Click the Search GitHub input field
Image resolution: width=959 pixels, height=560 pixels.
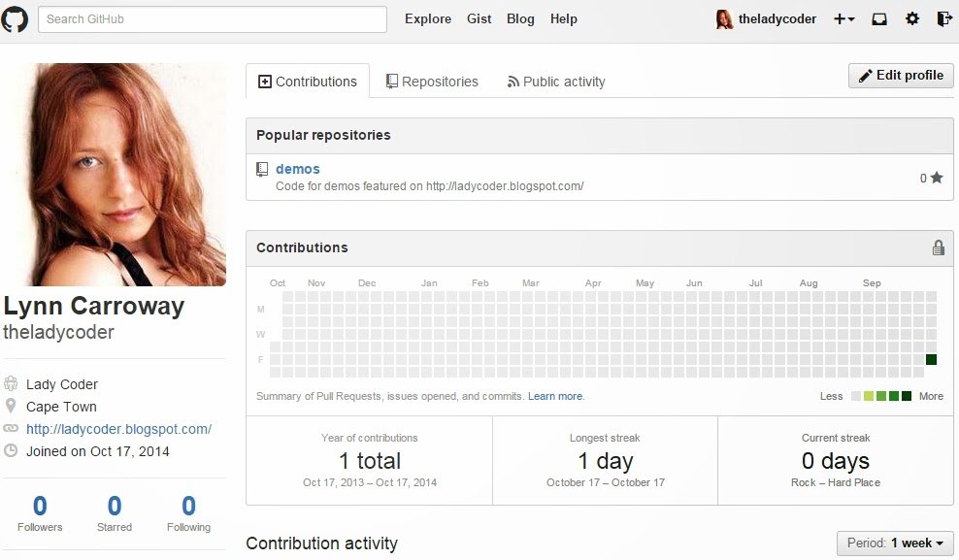coord(212,18)
